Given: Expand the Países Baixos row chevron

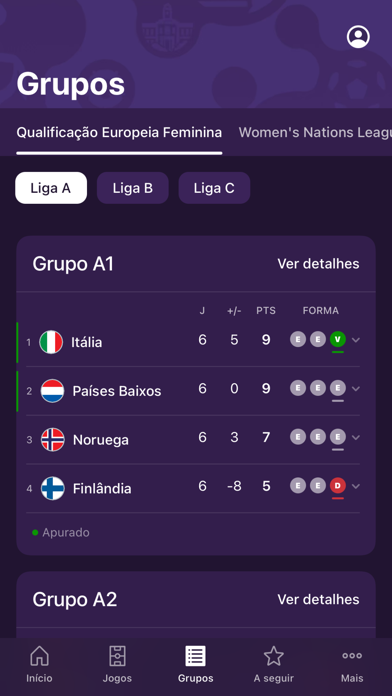Looking at the screenshot, I should pyautogui.click(x=356, y=389).
